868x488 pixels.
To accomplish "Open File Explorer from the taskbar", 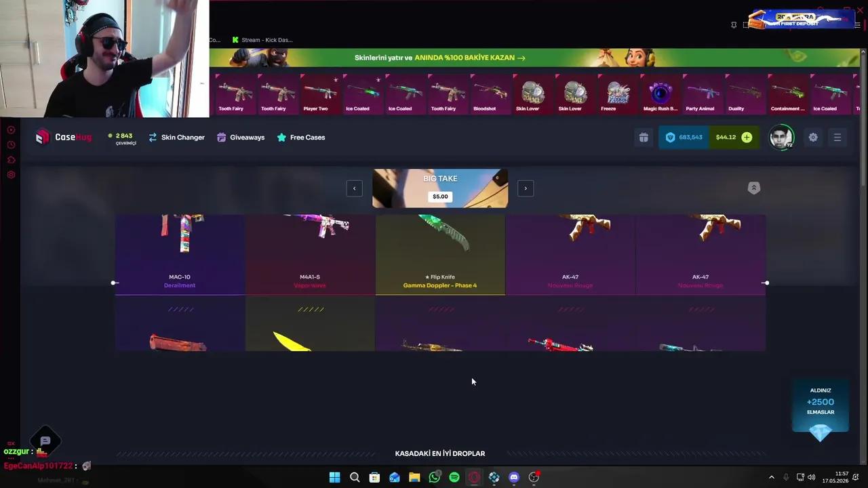I will pyautogui.click(x=414, y=477).
